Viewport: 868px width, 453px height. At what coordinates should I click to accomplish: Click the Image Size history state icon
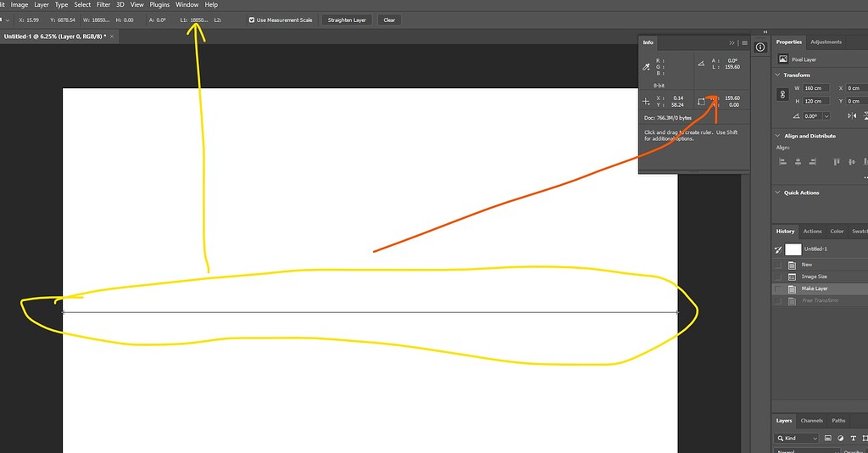click(792, 277)
